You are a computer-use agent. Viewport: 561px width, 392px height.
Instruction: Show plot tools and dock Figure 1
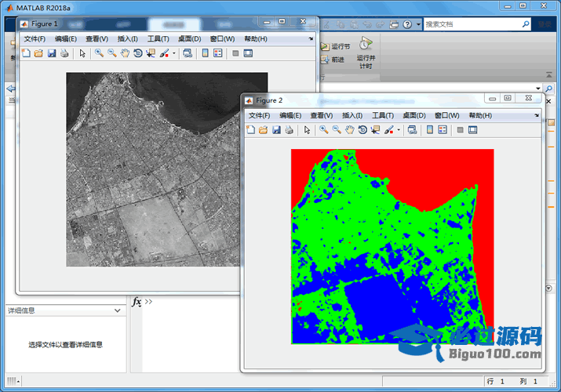248,53
